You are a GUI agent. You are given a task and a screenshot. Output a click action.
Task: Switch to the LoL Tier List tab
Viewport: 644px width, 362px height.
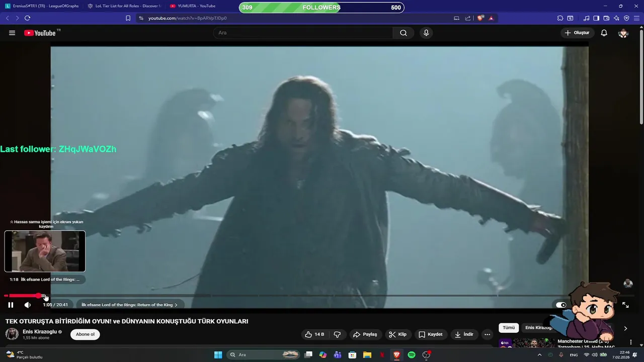[124, 6]
